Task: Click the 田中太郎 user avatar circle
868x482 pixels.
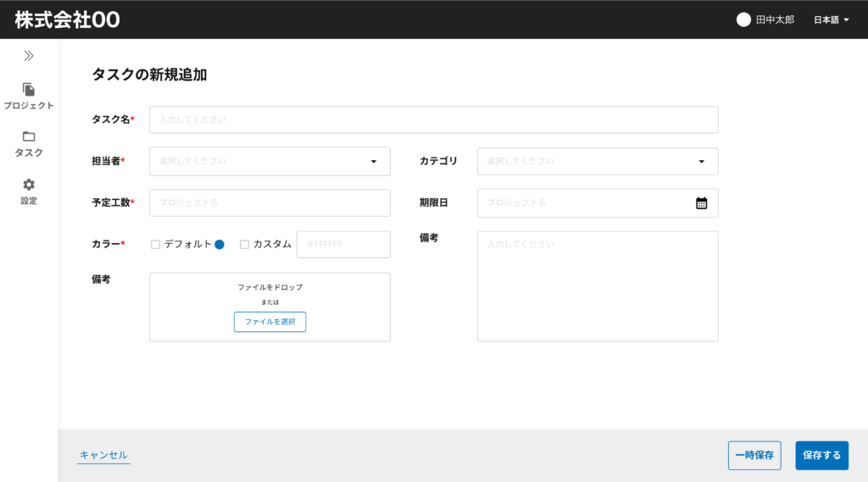Action: (743, 20)
